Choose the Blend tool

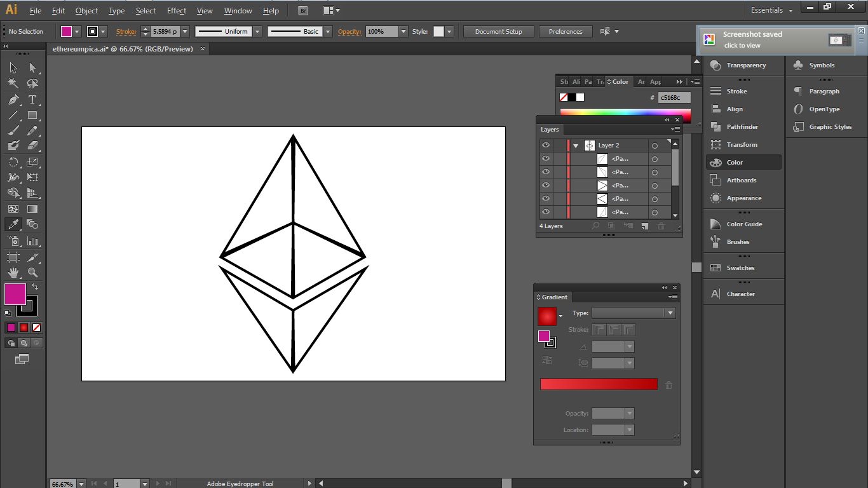click(32, 224)
